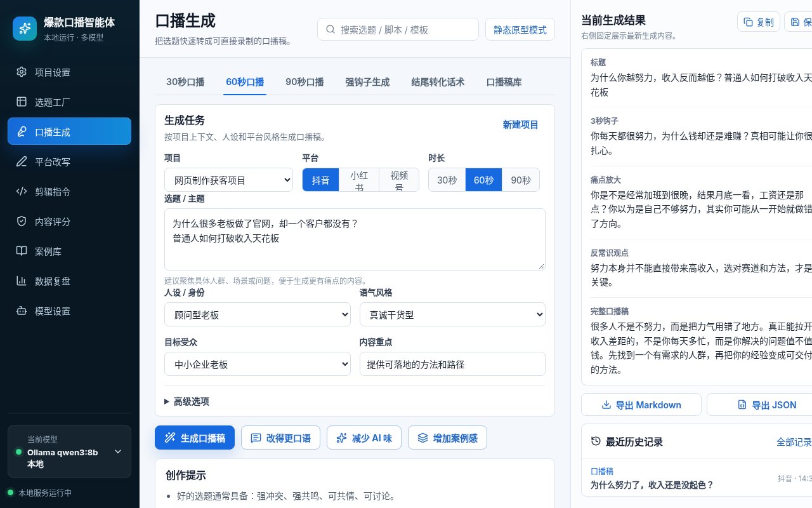Switch to 强钩子生成 tab
This screenshot has height=508, width=812.
coord(367,82)
